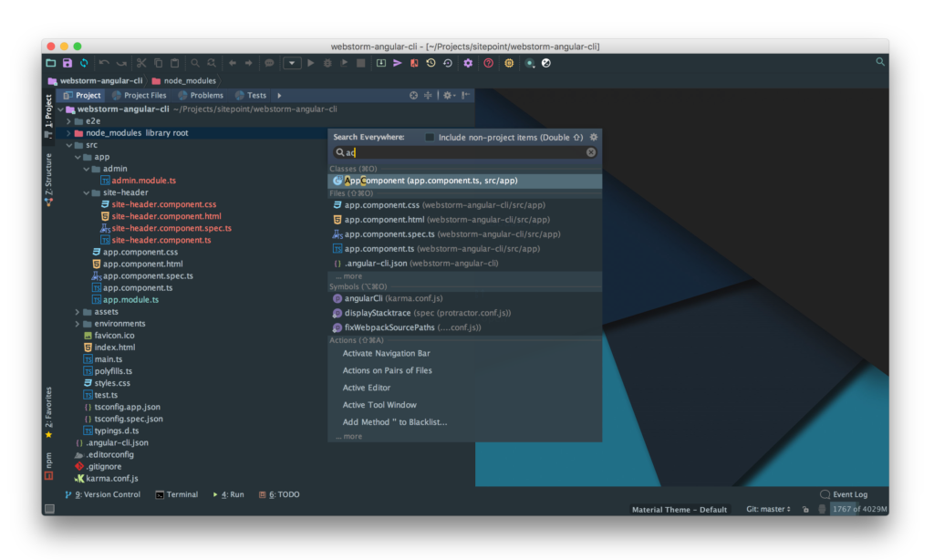The width and height of the screenshot is (934, 560).
Task: Click the Synchronize refresh icon
Action: pos(84,63)
